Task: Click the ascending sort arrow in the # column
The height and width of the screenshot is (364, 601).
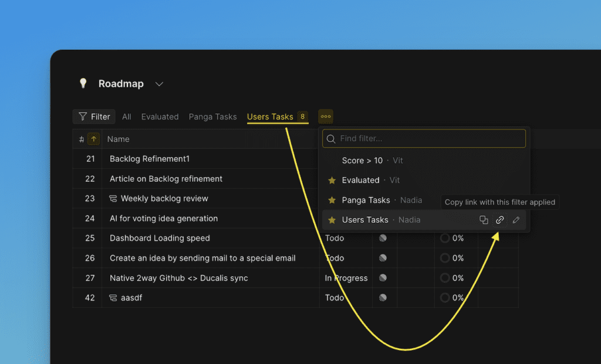Action: [94, 139]
